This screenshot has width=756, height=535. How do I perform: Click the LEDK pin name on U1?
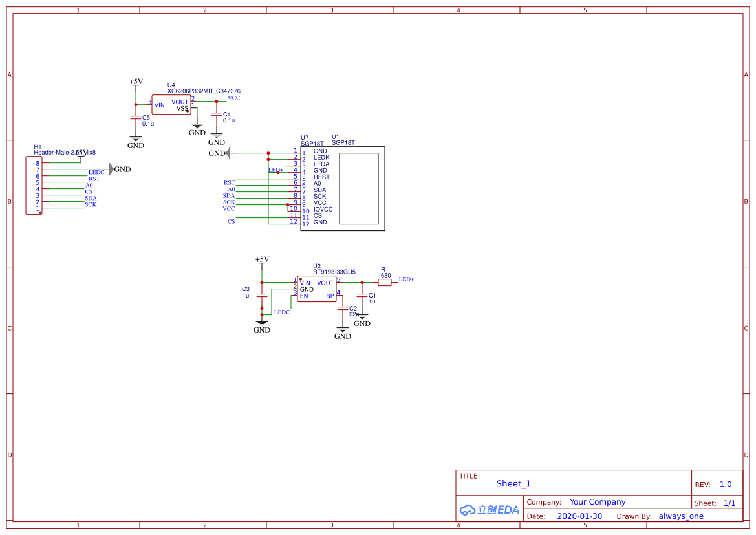click(x=321, y=157)
